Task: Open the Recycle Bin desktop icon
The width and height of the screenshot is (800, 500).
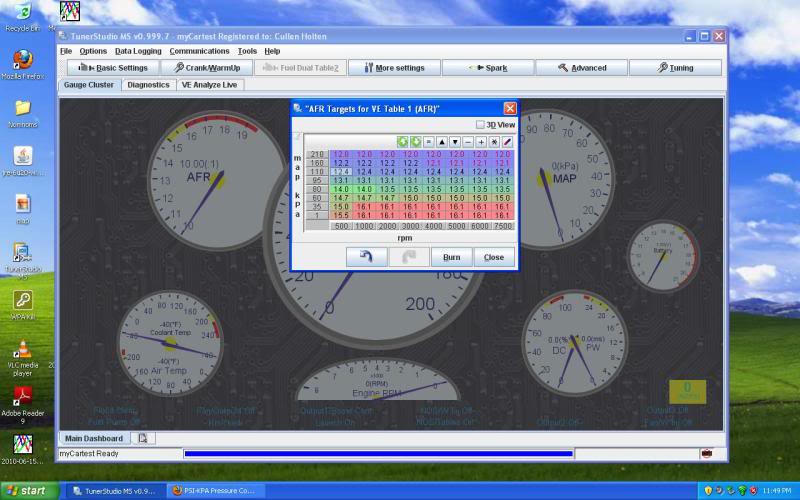Action: coord(22,17)
